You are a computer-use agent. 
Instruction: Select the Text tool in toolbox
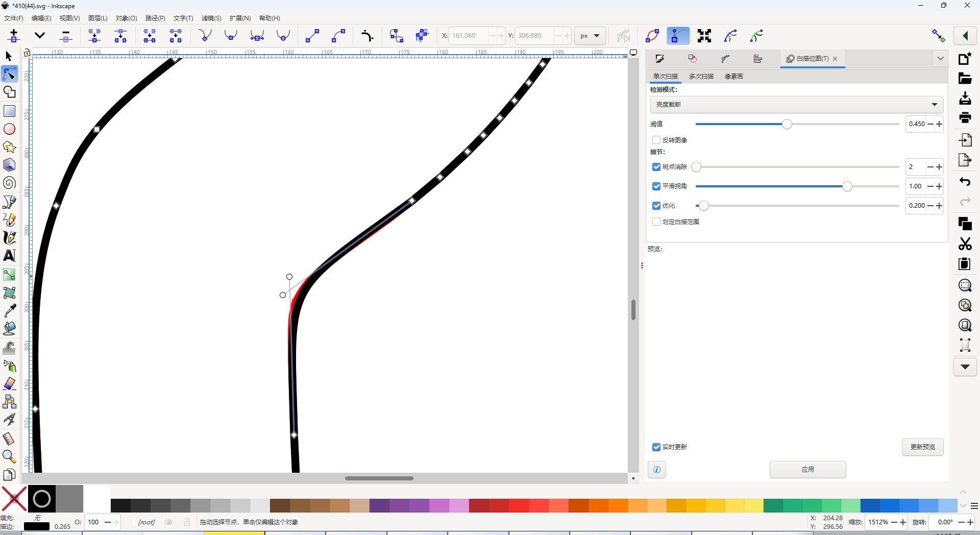pos(9,256)
